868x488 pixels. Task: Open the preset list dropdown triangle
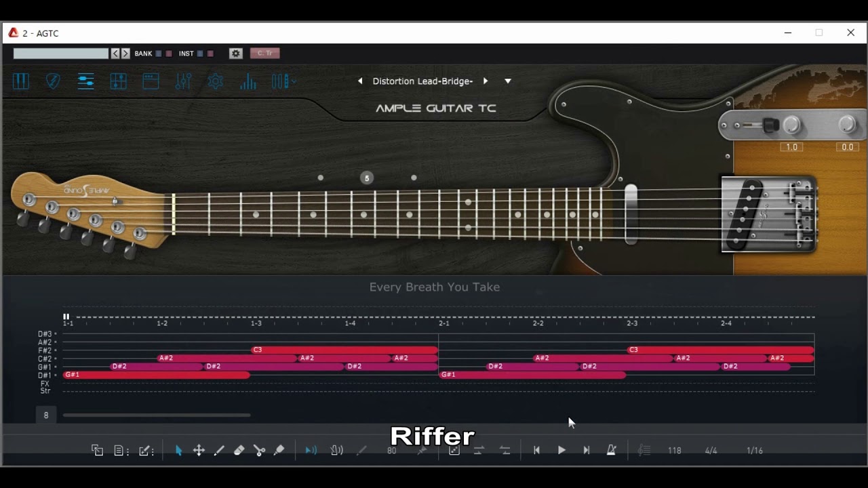pos(507,81)
